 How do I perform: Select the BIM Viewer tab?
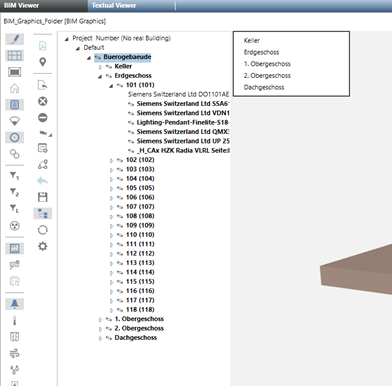(21, 5)
